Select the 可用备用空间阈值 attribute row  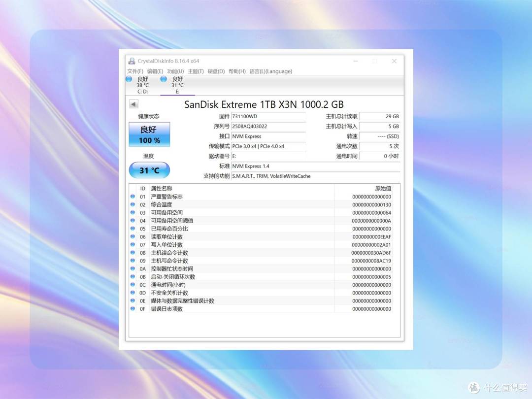pos(261,221)
